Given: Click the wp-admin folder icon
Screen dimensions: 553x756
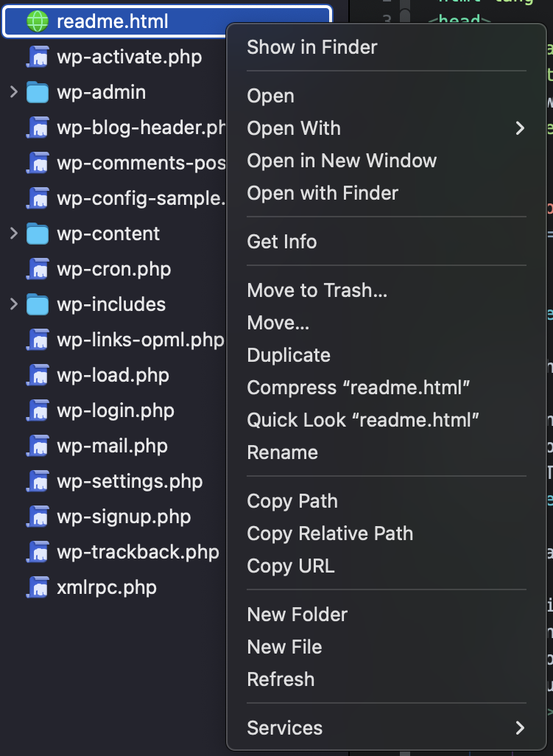Looking at the screenshot, I should pos(38,92).
